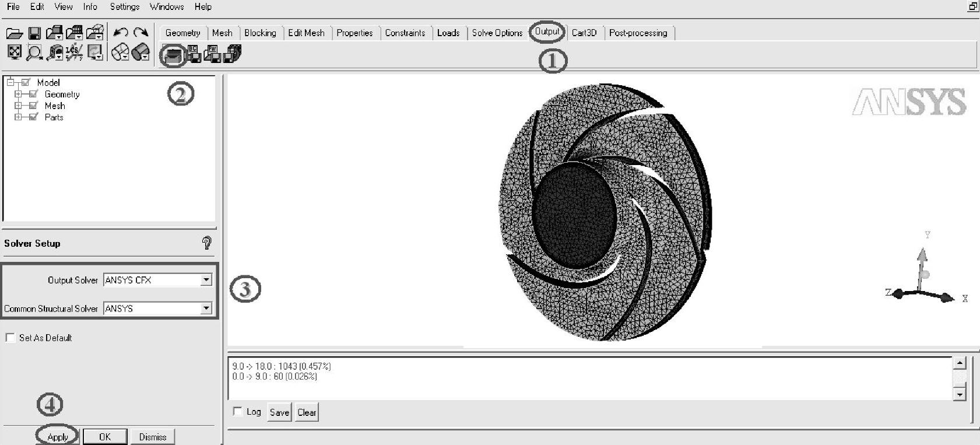Open the geometry file toolbar icon
980x445 pixels.
click(x=54, y=33)
